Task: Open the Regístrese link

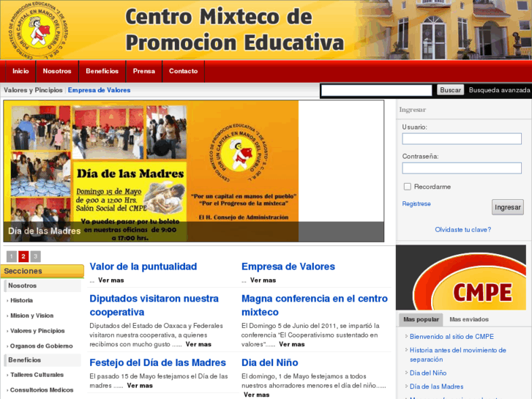Action: pos(416,204)
